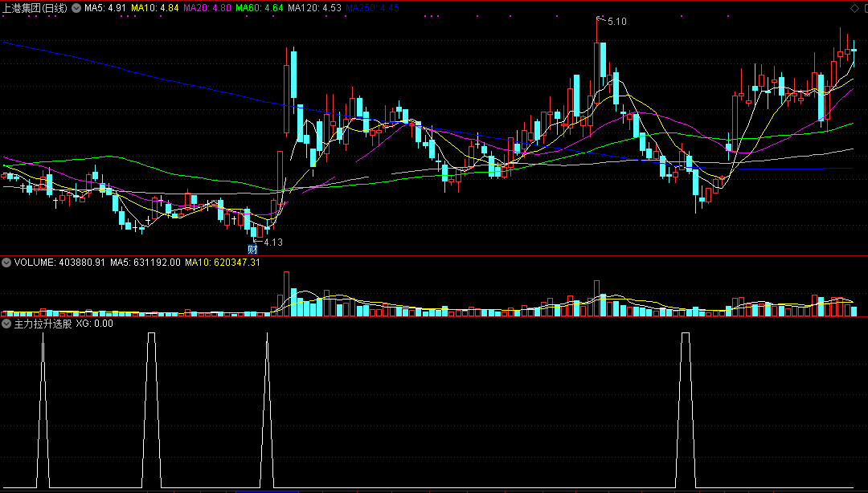868x493 pixels.
Task: Select the blue MA250: 4.45 label
Action: [373, 8]
